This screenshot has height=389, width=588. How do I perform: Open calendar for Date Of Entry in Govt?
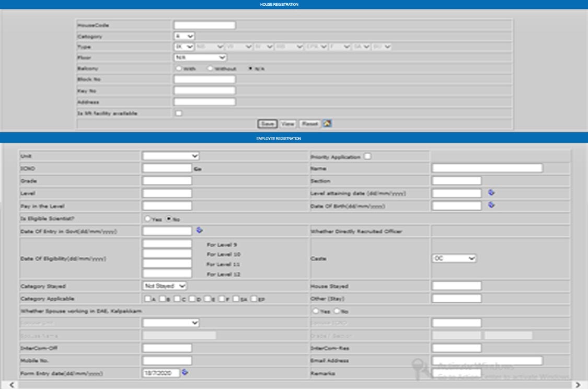(x=200, y=230)
